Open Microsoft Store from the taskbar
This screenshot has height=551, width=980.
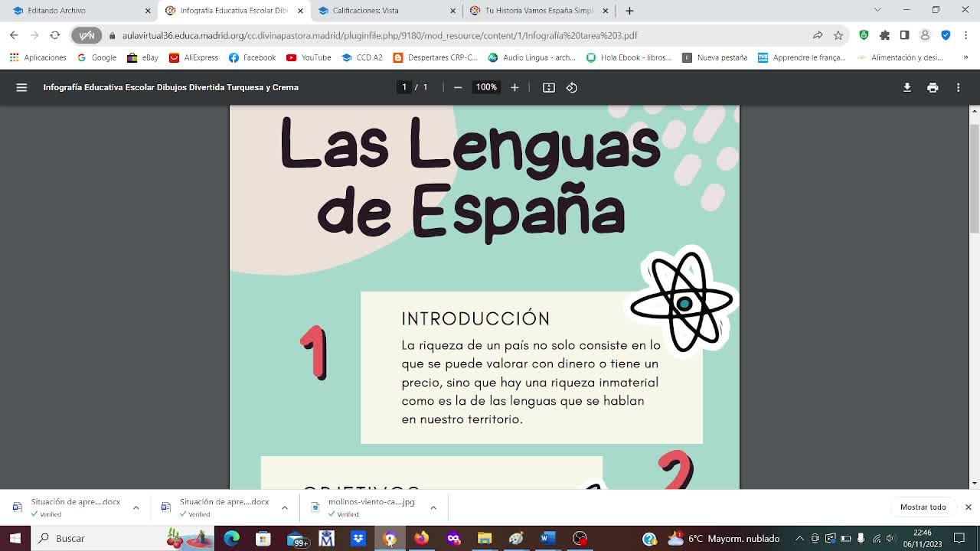pyautogui.click(x=263, y=539)
